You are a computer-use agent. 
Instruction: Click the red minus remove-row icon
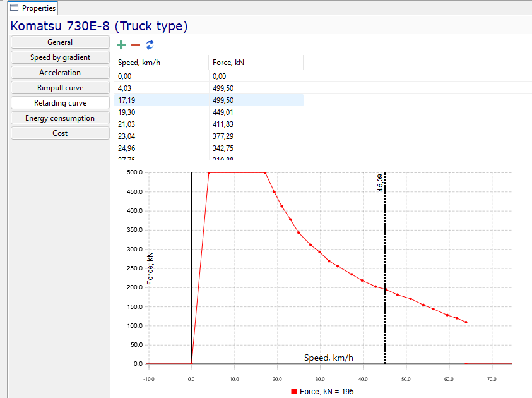click(136, 45)
